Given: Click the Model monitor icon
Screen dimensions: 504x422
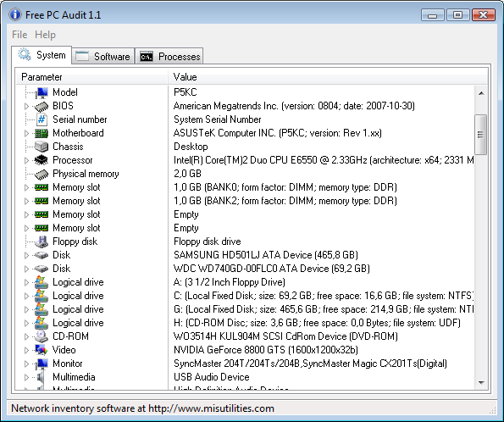Looking at the screenshot, I should pos(42,92).
